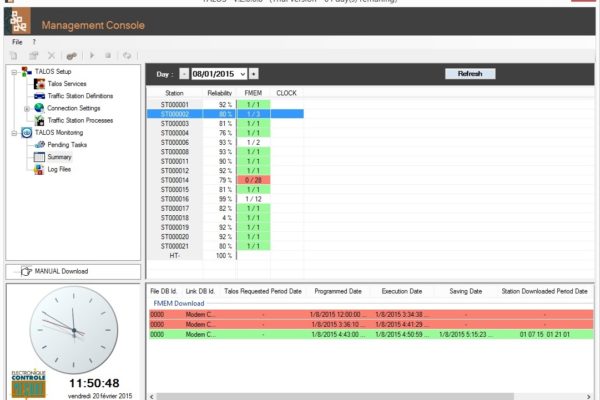Viewport: 600px width, 400px height.
Task: Select red row programmed 1/8/2015 3:36:10
Action: (371, 325)
